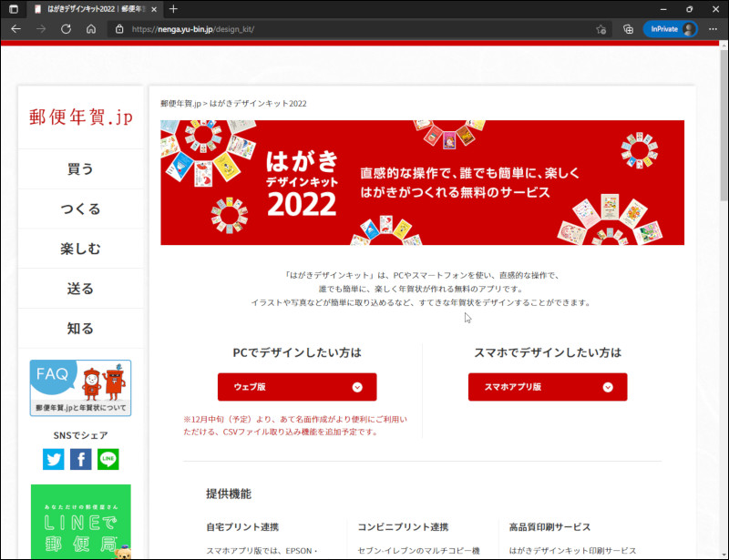This screenshot has width=729, height=560.
Task: Choose 楽しむ from the sidebar menu
Action: [80, 249]
